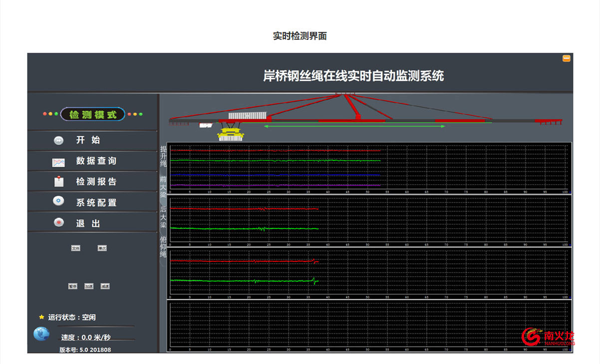Select the 俯仰绳 vertical chart label

pyautogui.click(x=163, y=247)
